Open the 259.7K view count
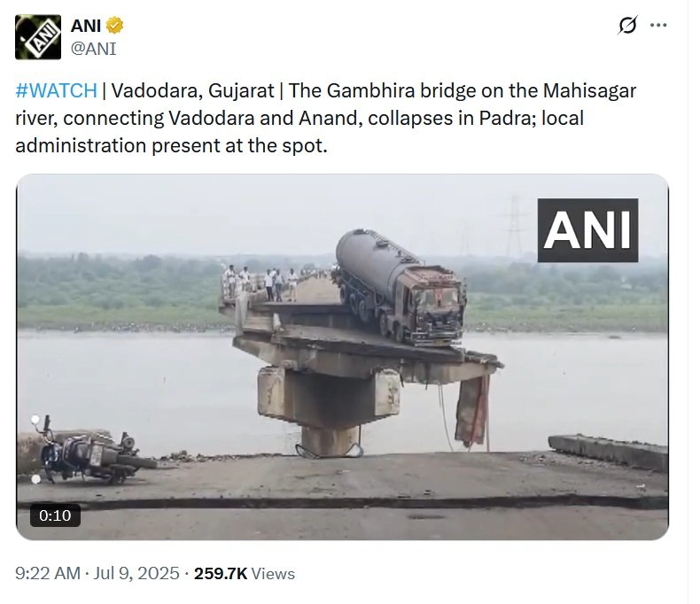 (221, 573)
